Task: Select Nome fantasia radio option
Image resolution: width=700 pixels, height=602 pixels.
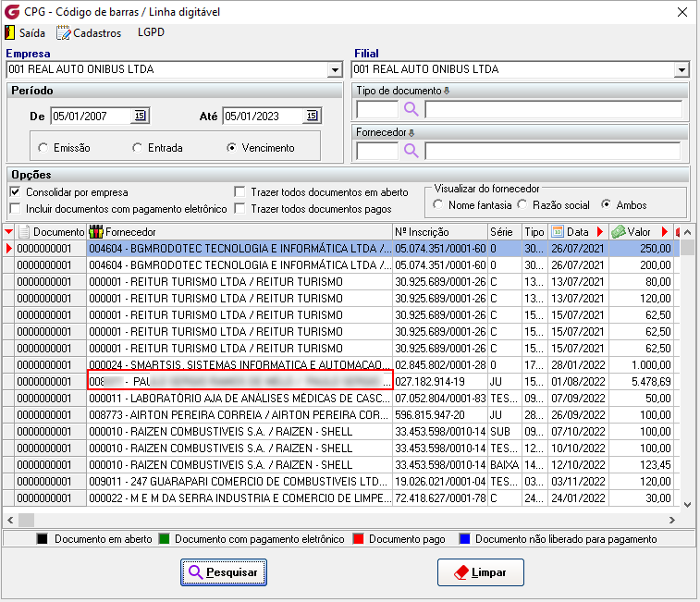Action: (x=438, y=204)
